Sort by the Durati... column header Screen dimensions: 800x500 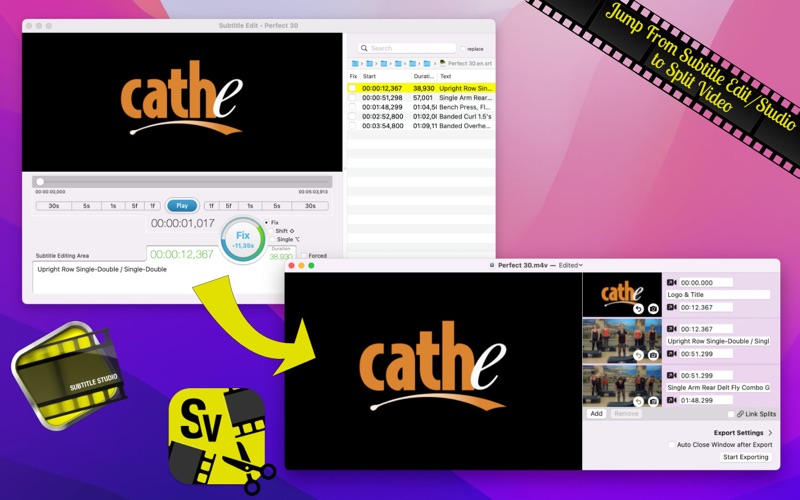[424, 76]
